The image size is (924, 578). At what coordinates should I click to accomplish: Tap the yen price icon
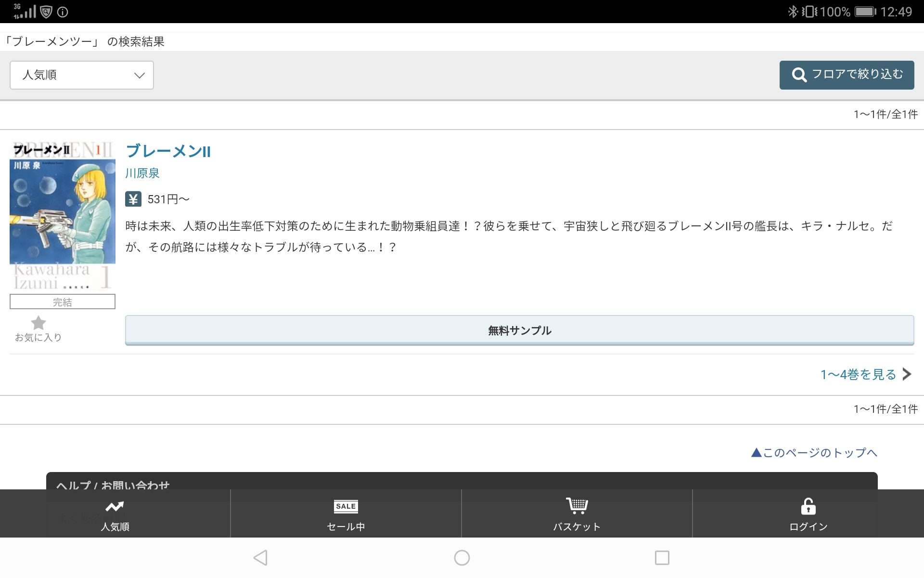tap(133, 199)
